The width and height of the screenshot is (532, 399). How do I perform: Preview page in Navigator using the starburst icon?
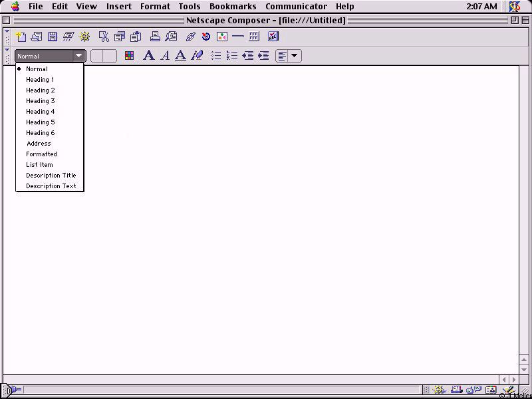click(x=84, y=37)
